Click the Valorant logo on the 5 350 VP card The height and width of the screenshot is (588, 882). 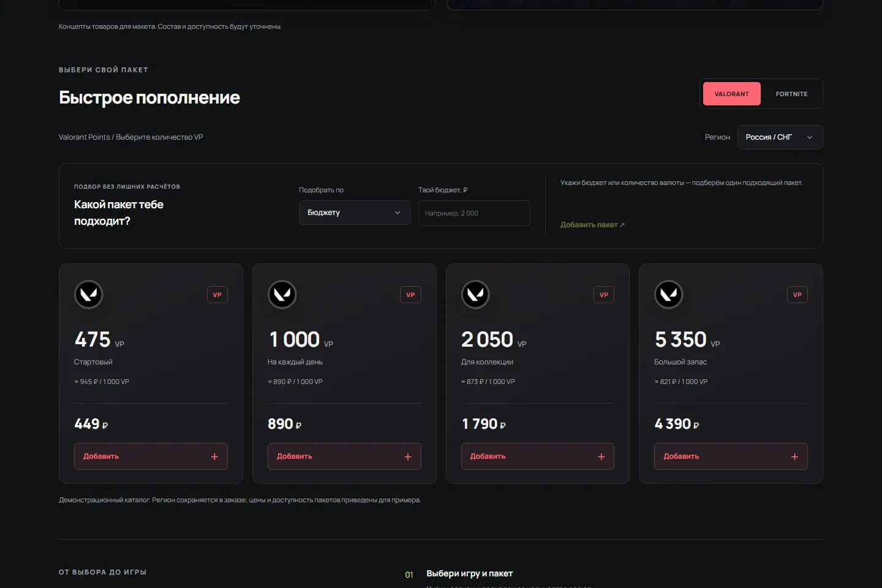(669, 295)
